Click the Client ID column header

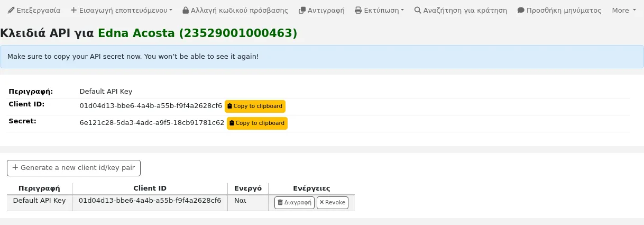coord(150,188)
